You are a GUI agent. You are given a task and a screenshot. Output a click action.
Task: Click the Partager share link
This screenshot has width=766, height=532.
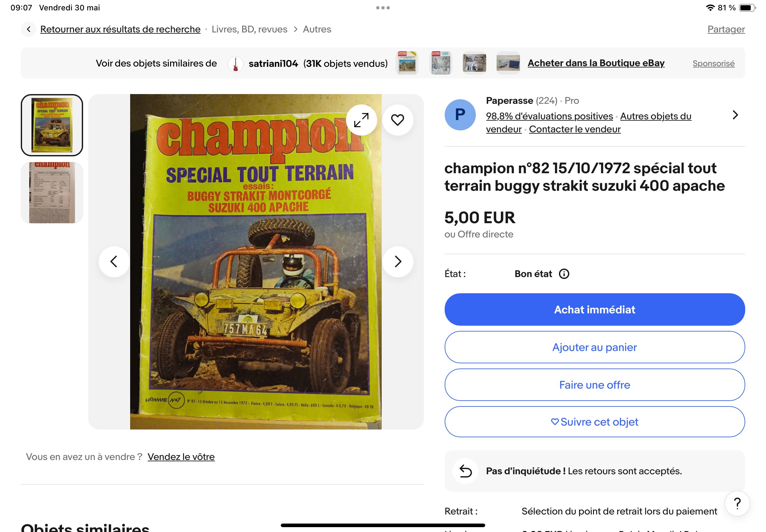(x=726, y=29)
